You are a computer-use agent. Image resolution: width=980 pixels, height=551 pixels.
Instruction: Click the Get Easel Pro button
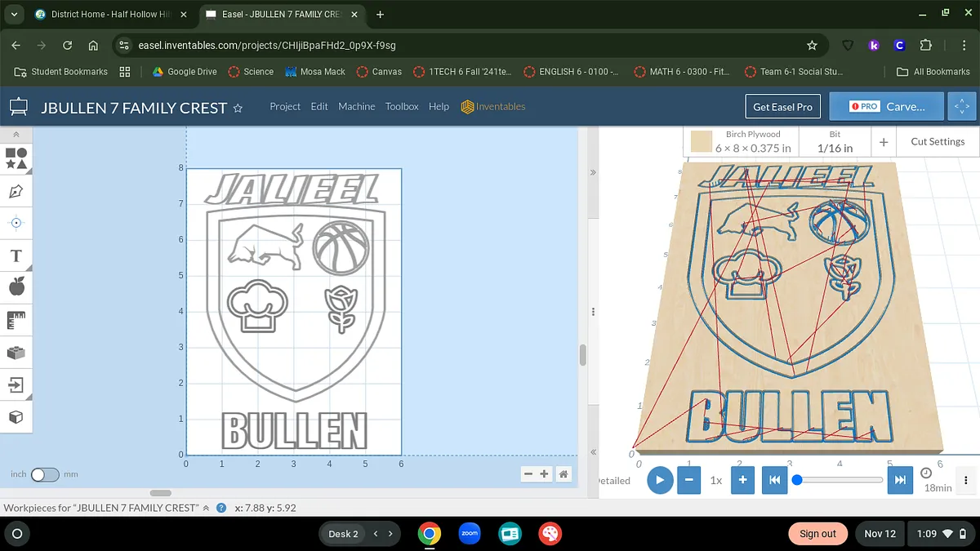click(782, 107)
